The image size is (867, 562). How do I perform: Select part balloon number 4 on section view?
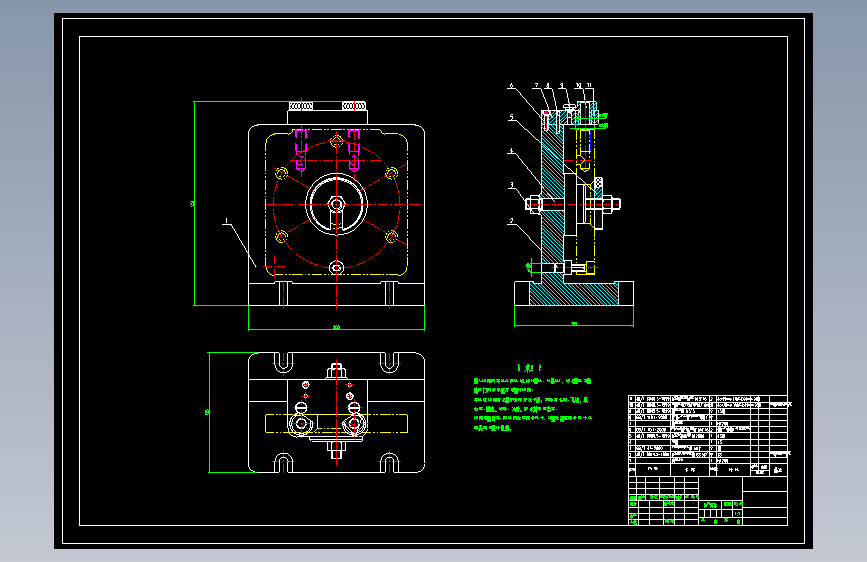click(x=511, y=151)
